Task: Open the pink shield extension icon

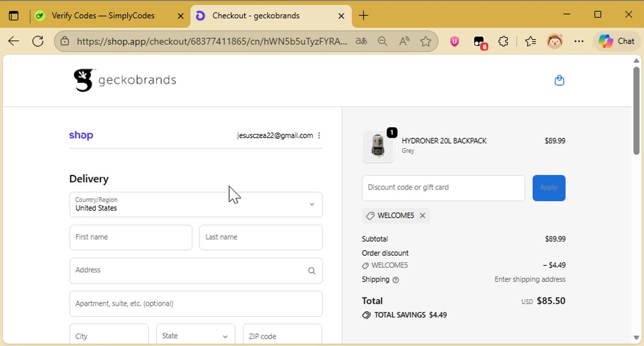Action: pos(455,41)
